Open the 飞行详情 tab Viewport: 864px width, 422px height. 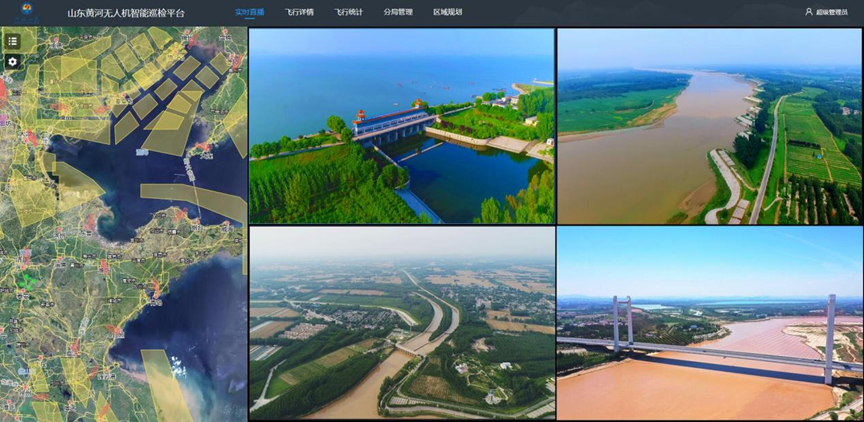[x=298, y=12]
